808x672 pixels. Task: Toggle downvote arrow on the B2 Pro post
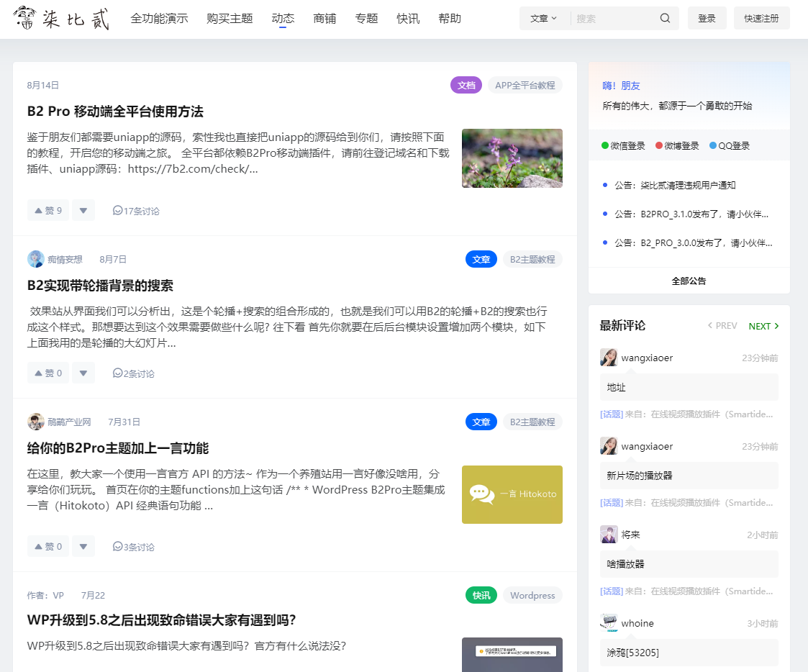(x=83, y=210)
